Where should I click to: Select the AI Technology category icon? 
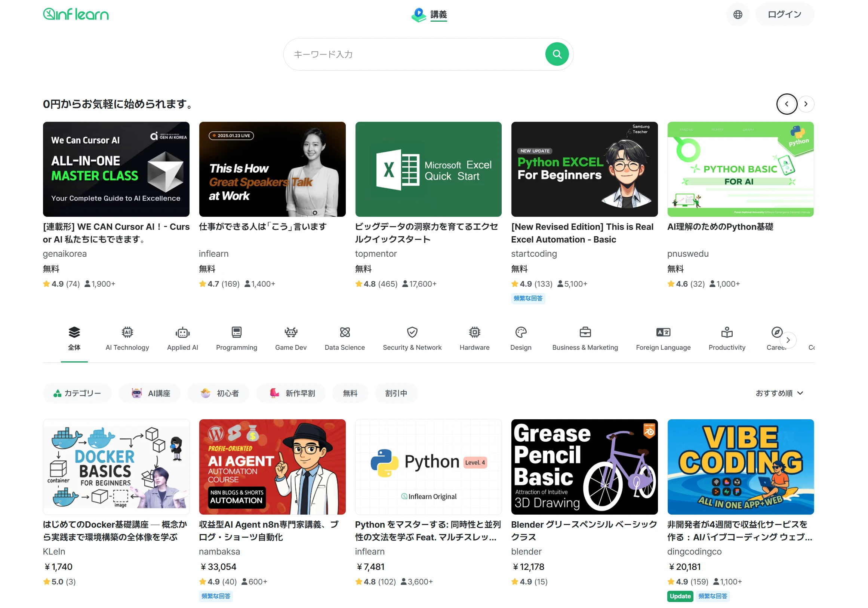[127, 333]
